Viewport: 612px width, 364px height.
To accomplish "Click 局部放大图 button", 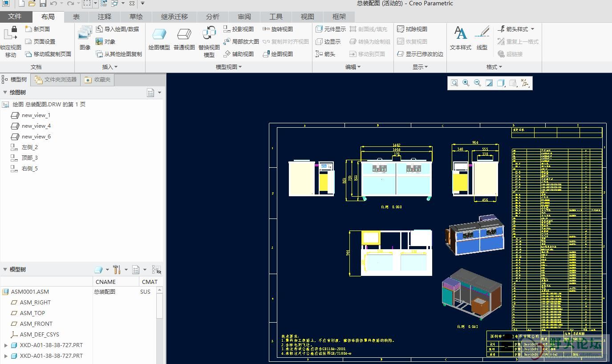I will click(x=241, y=41).
